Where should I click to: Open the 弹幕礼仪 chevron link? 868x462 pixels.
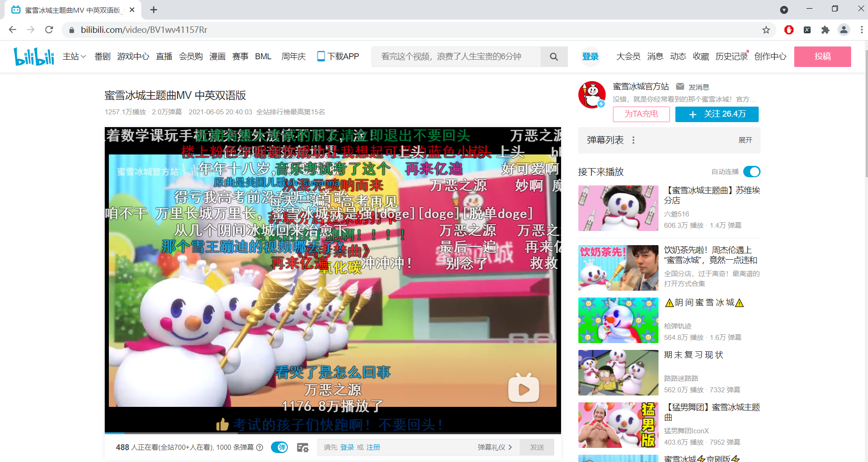(495, 447)
